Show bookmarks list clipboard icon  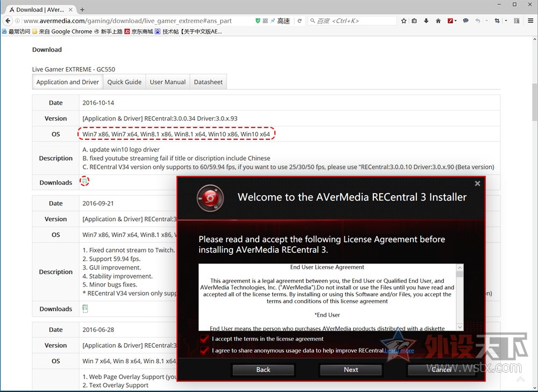(x=414, y=21)
